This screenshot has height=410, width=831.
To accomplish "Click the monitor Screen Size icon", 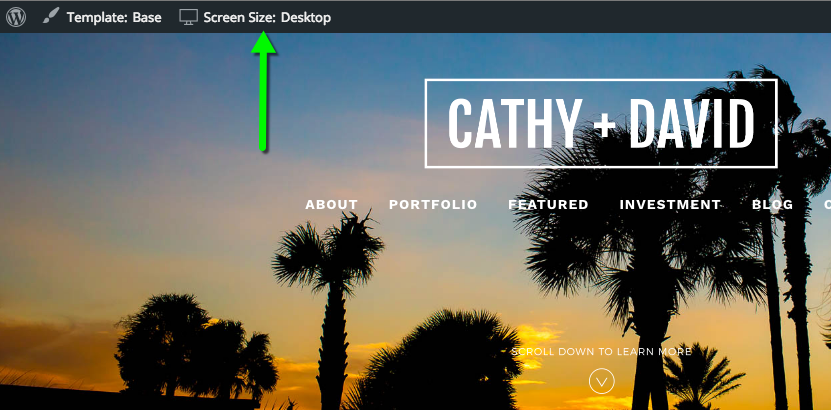I will 188,17.
